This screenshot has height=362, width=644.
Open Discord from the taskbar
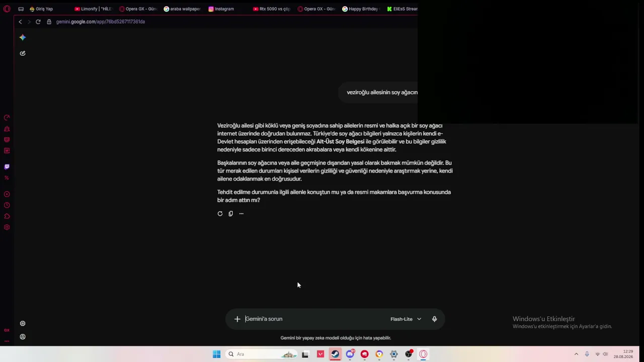[x=350, y=354]
